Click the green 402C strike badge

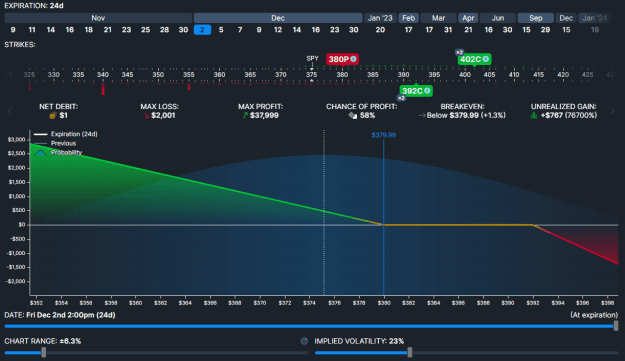coord(474,59)
